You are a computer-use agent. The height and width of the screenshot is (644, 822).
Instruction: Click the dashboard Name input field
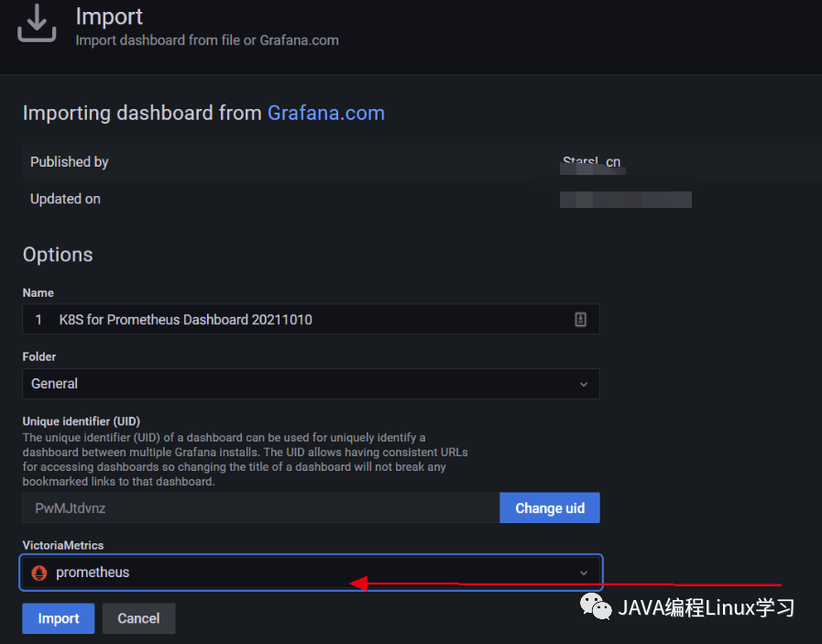tap(311, 319)
